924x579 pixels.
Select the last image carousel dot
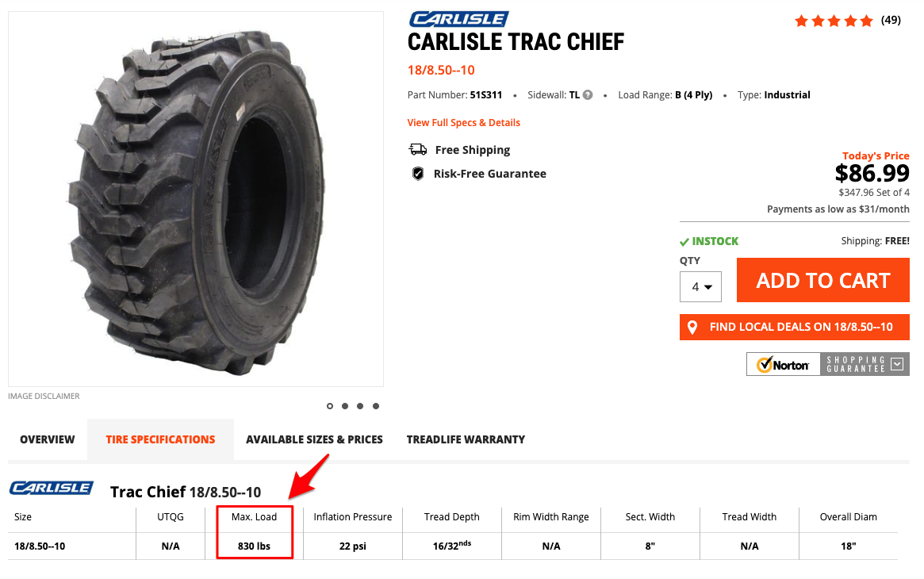(x=376, y=406)
